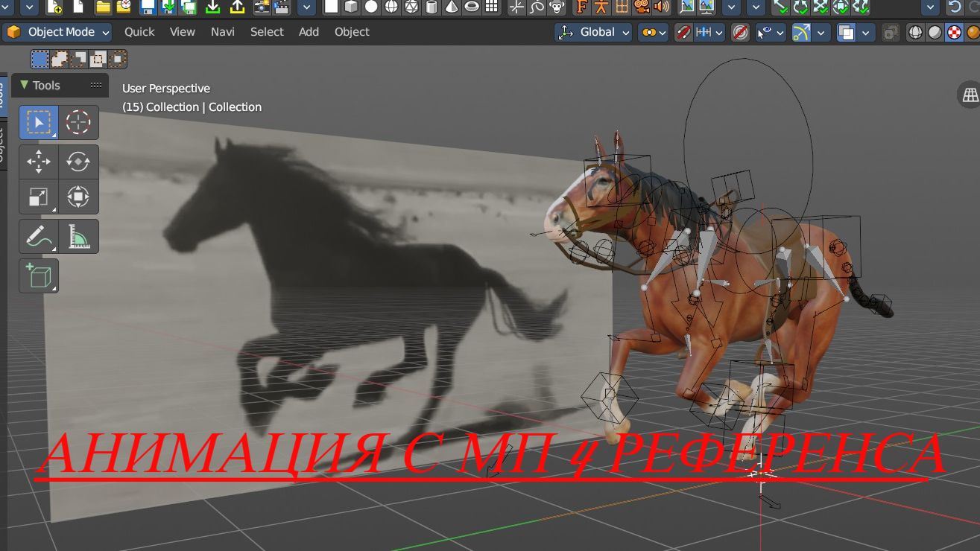Choose the Scale tool
Viewport: 980px width, 551px height.
click(x=38, y=197)
